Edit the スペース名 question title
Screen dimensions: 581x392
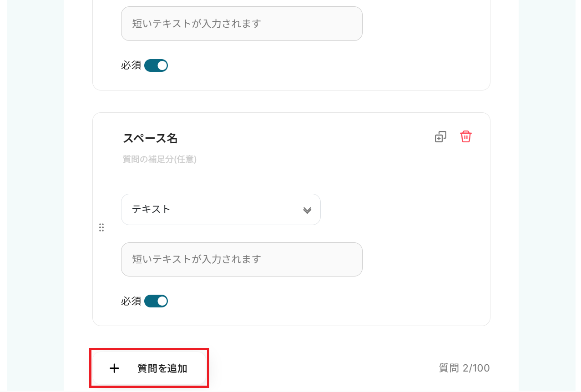(150, 138)
